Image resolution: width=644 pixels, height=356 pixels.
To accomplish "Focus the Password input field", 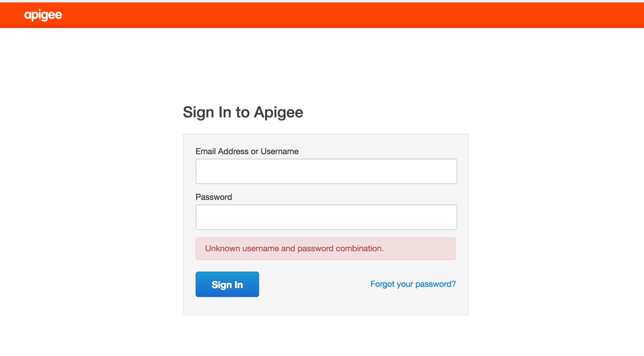I will tap(326, 217).
